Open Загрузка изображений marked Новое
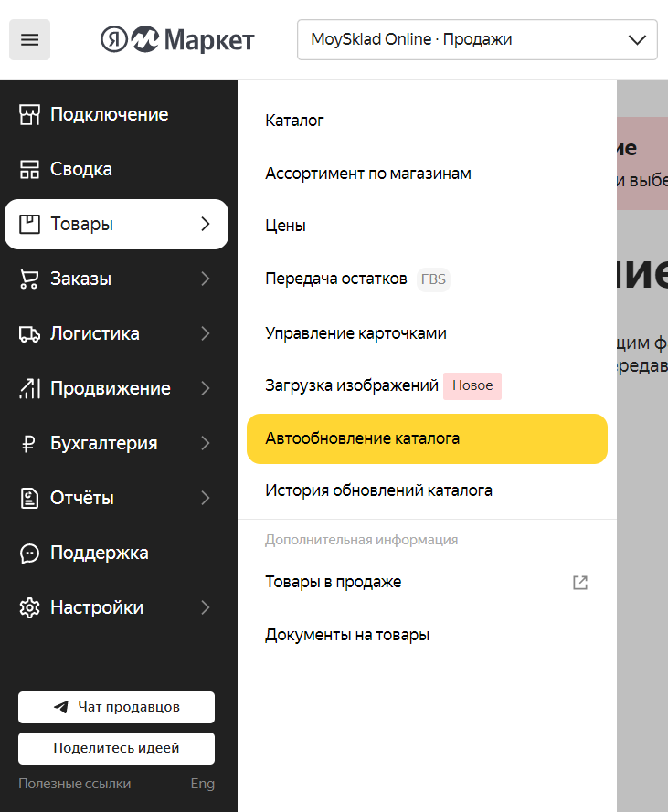This screenshot has height=812, width=668. pos(352,385)
